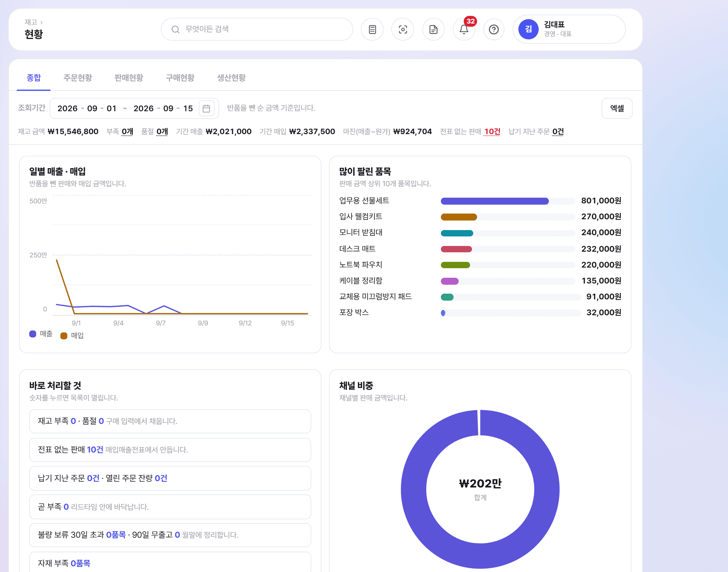
Task: Click 모니터 받침대 item name
Action: click(361, 232)
